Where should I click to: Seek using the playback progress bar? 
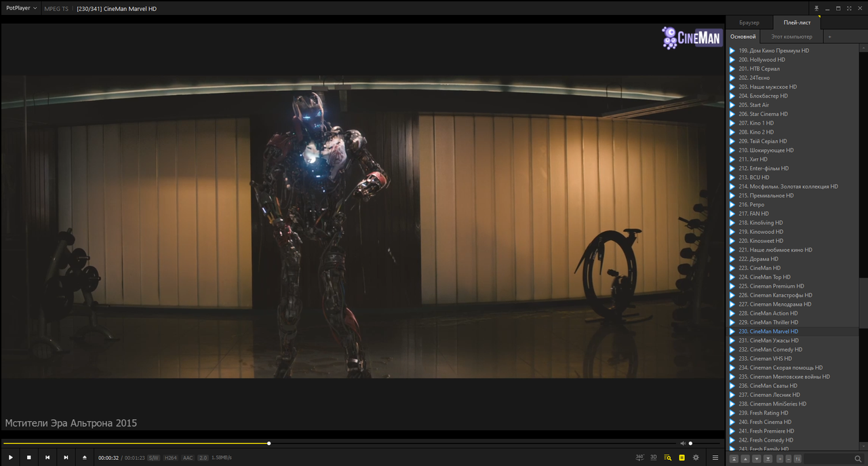tap(339, 444)
